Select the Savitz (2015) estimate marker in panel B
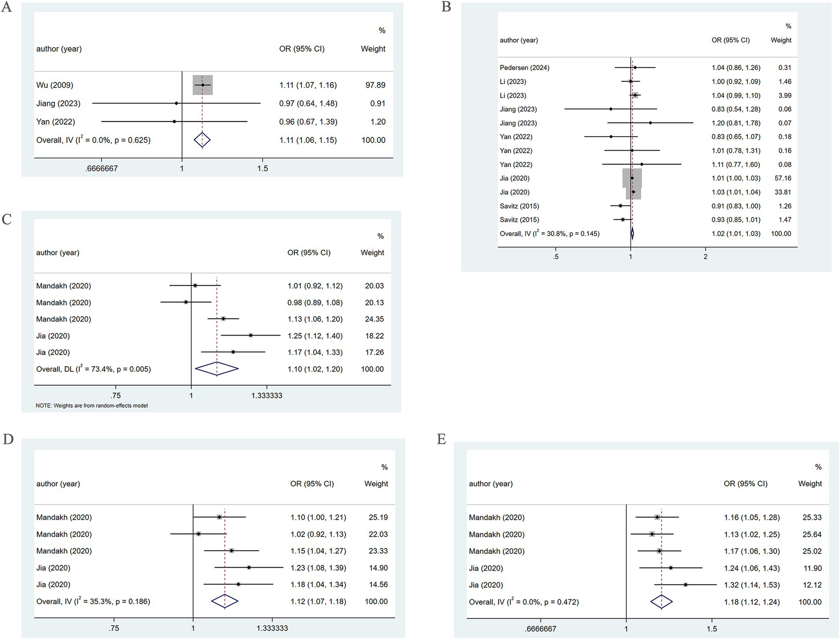This screenshot has width=840, height=639. pyautogui.click(x=621, y=206)
